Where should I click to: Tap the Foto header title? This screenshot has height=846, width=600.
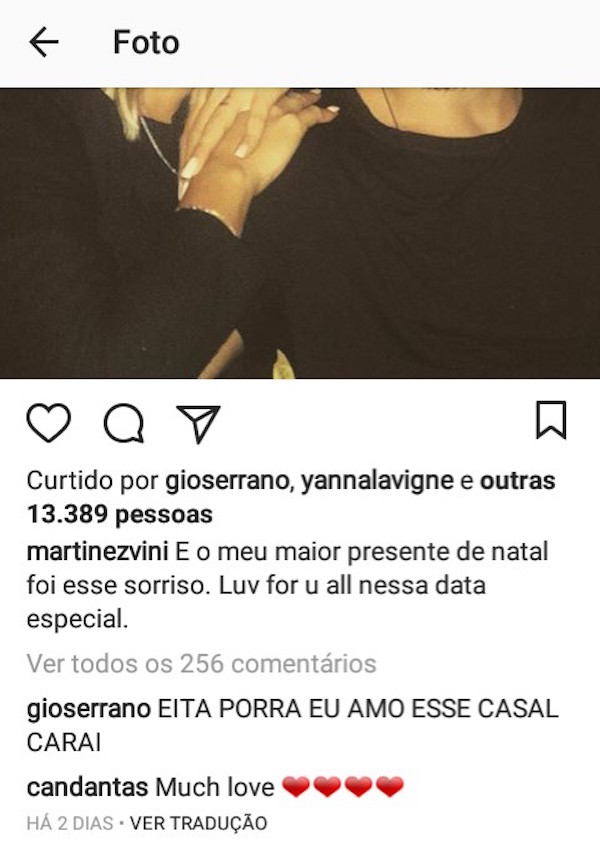tap(146, 42)
